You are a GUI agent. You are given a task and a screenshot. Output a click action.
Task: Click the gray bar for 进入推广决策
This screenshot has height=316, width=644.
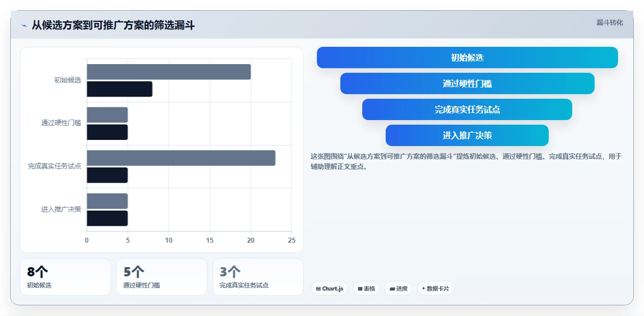pyautogui.click(x=107, y=201)
